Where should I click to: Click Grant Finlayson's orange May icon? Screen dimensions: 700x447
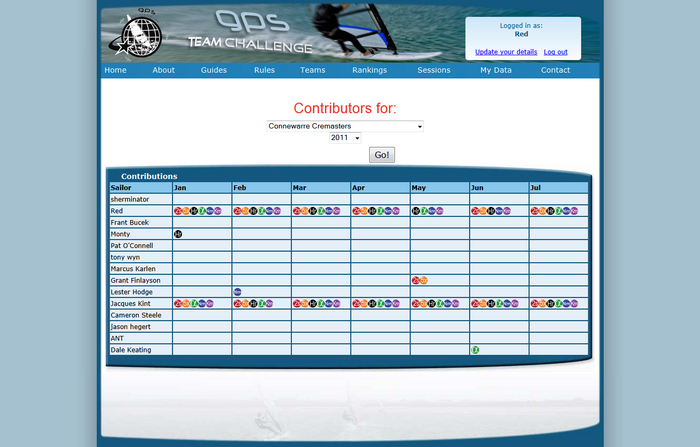(x=424, y=281)
